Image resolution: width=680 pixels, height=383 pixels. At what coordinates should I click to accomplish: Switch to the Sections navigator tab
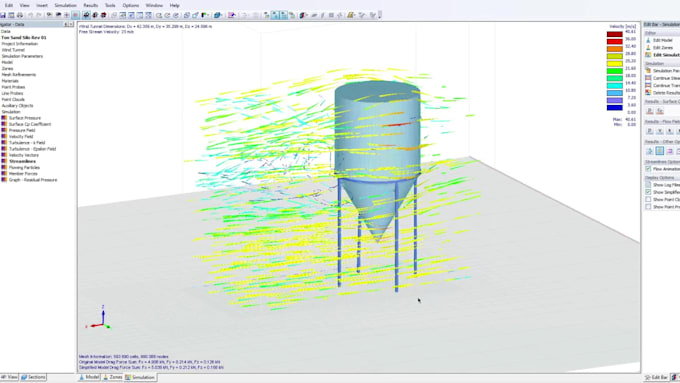coord(33,377)
